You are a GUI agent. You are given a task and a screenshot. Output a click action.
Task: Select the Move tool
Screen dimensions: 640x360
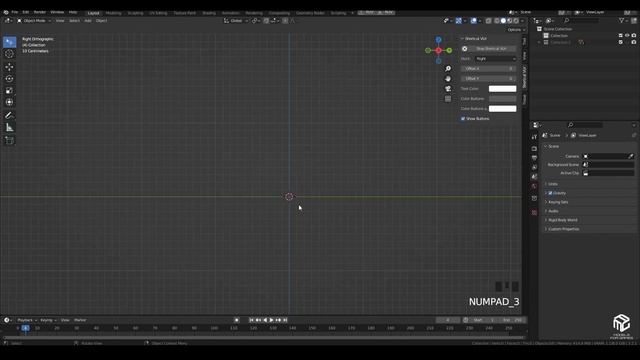click(x=9, y=67)
